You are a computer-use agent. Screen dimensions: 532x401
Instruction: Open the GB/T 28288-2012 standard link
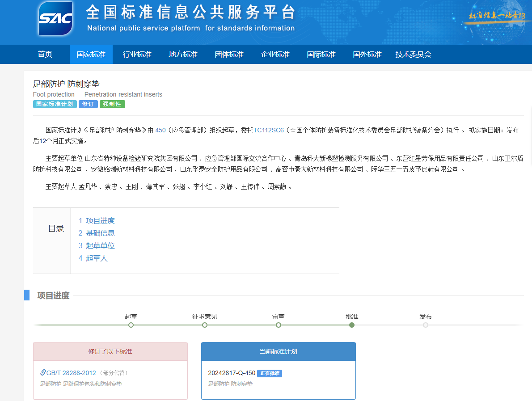point(71,373)
